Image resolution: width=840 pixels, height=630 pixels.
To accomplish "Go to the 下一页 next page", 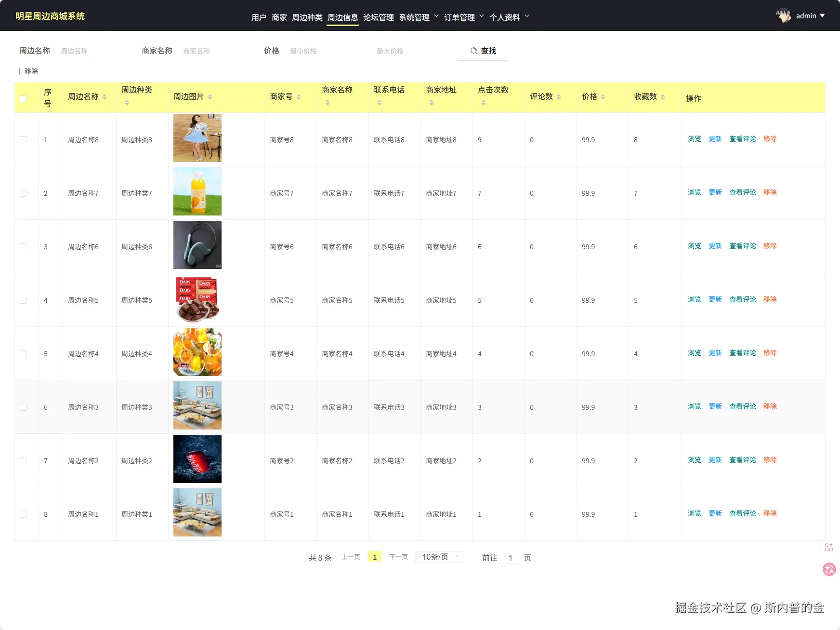I will point(398,557).
